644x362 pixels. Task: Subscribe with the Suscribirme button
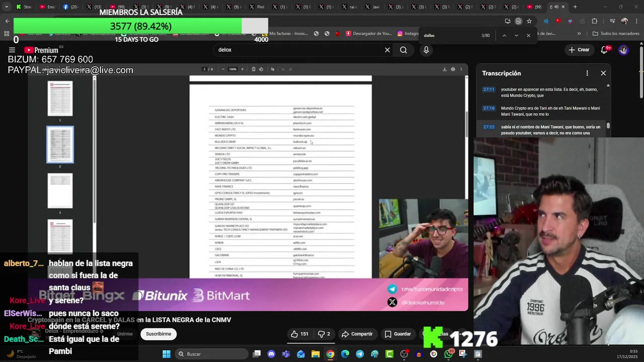[158, 334]
